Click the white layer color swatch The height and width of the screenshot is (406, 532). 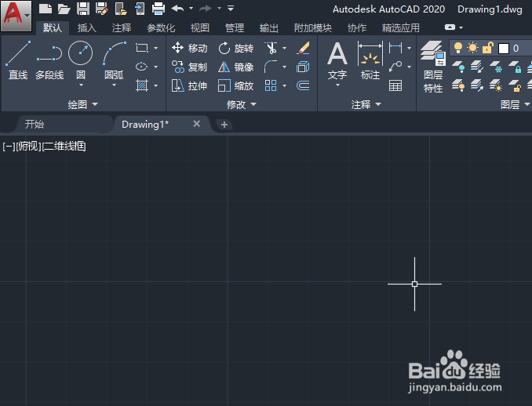pyautogui.click(x=504, y=49)
